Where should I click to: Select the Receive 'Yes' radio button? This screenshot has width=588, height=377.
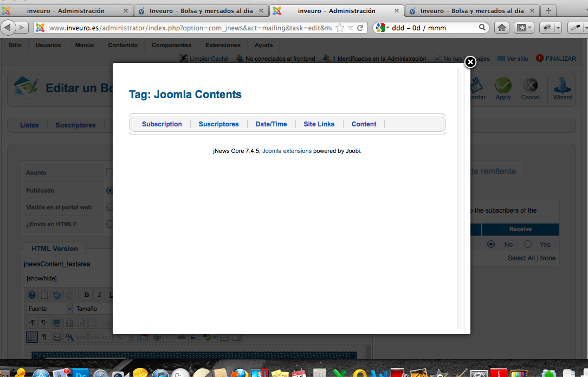tap(528, 245)
